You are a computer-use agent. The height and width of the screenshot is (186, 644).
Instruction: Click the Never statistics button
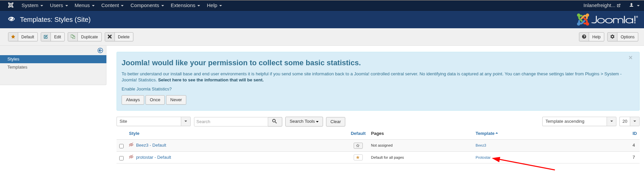(x=176, y=100)
